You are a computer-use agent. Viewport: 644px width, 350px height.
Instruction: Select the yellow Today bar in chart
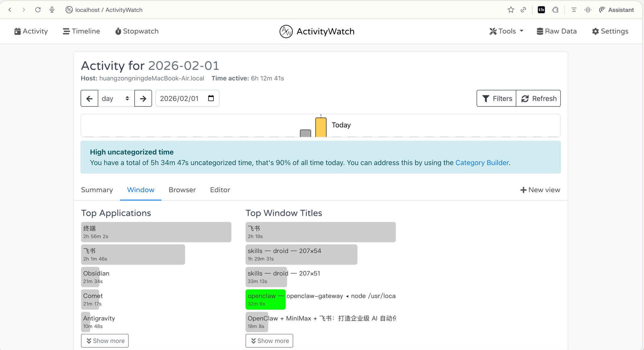click(321, 127)
